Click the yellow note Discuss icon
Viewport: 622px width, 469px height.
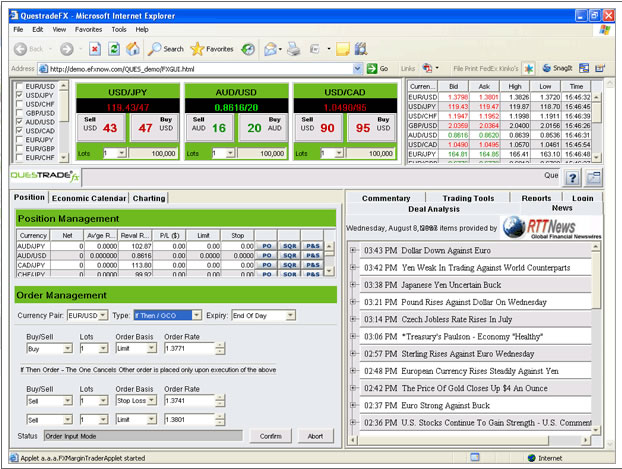pos(342,49)
